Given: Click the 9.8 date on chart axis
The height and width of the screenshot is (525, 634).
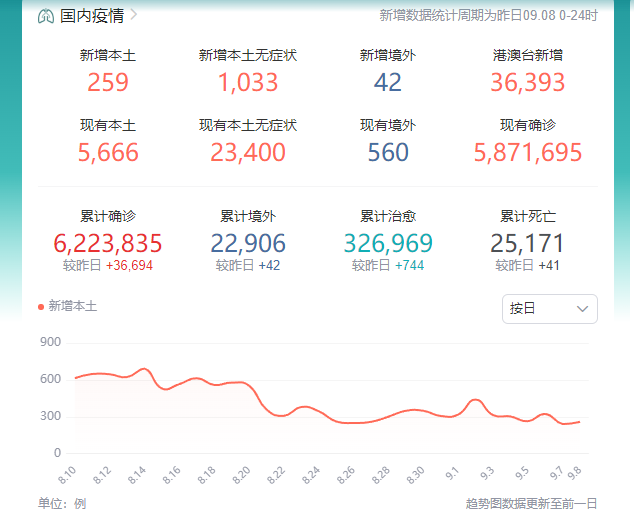Looking at the screenshot, I should click(574, 473).
